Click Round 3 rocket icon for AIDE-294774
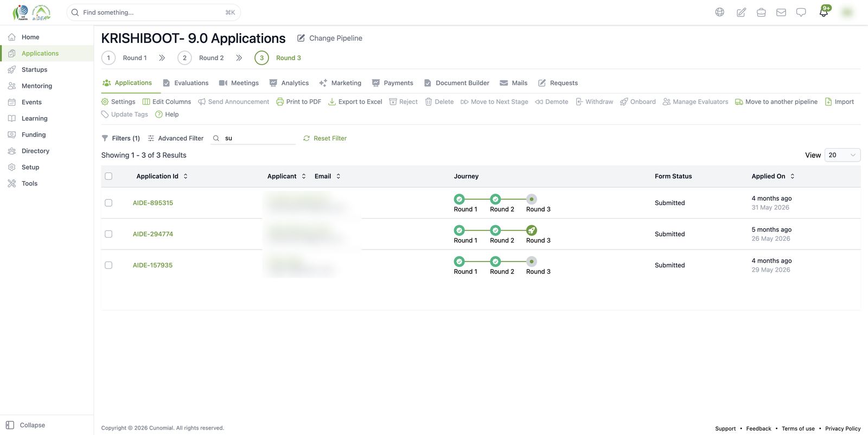This screenshot has width=868, height=435. (532, 231)
